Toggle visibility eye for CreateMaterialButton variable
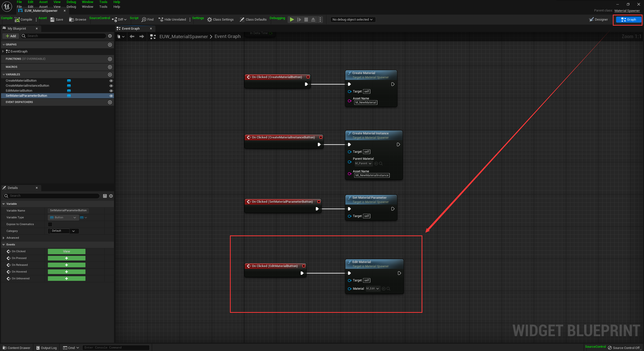 (x=111, y=81)
